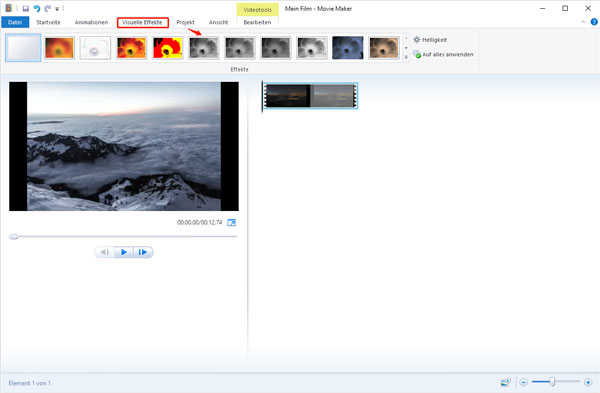This screenshot has height=393, width=600.
Task: Click Auf alles anwenden
Action: (443, 54)
